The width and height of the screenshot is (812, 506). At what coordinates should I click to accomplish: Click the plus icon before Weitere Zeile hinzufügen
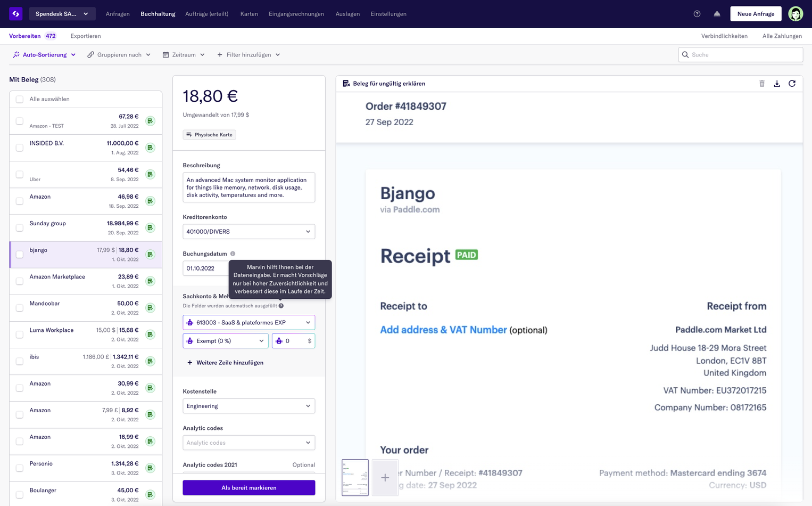pyautogui.click(x=190, y=363)
